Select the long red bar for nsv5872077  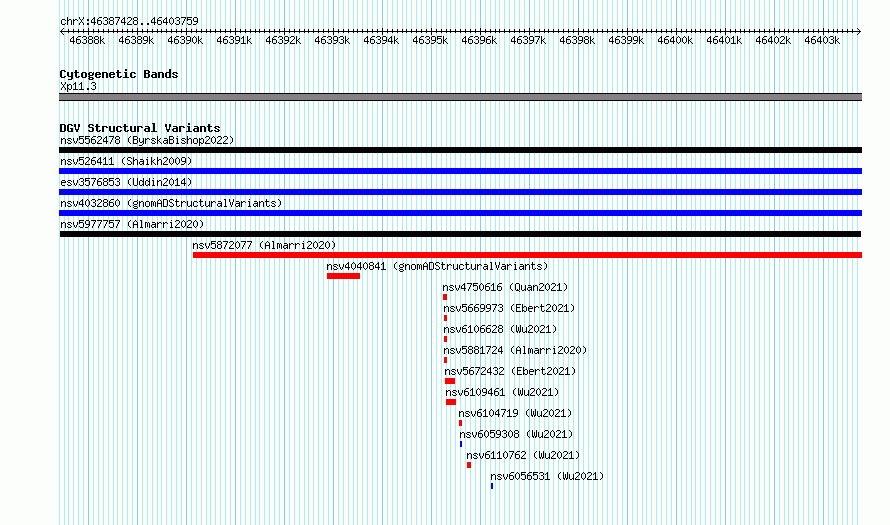(x=527, y=255)
